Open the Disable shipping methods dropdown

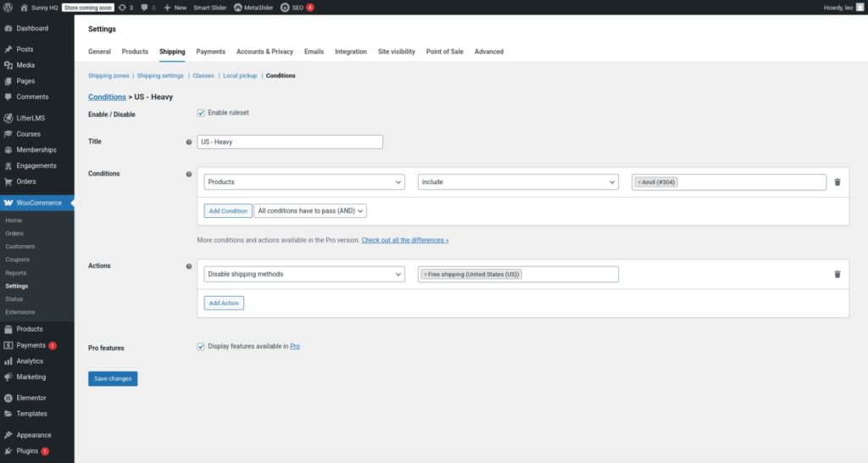(x=304, y=274)
